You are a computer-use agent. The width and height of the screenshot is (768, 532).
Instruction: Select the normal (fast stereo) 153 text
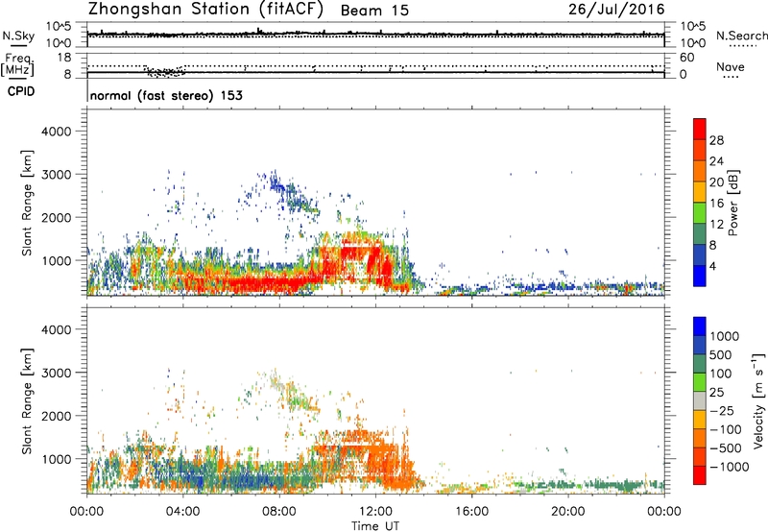click(x=166, y=95)
